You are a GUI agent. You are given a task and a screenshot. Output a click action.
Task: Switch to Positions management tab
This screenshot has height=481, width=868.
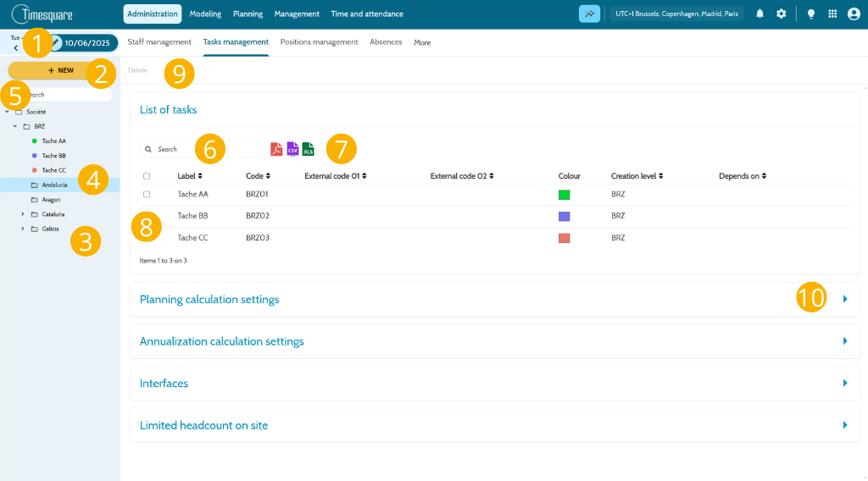click(319, 42)
